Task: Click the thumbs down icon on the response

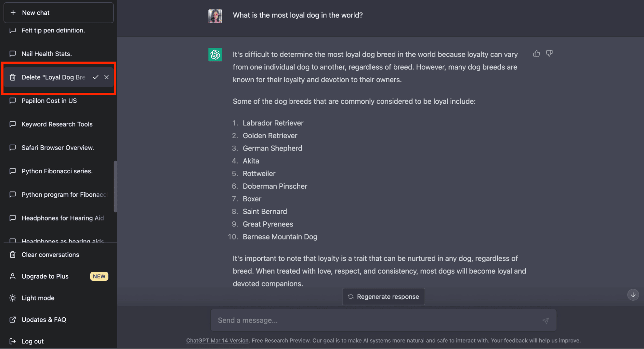Action: coord(549,53)
